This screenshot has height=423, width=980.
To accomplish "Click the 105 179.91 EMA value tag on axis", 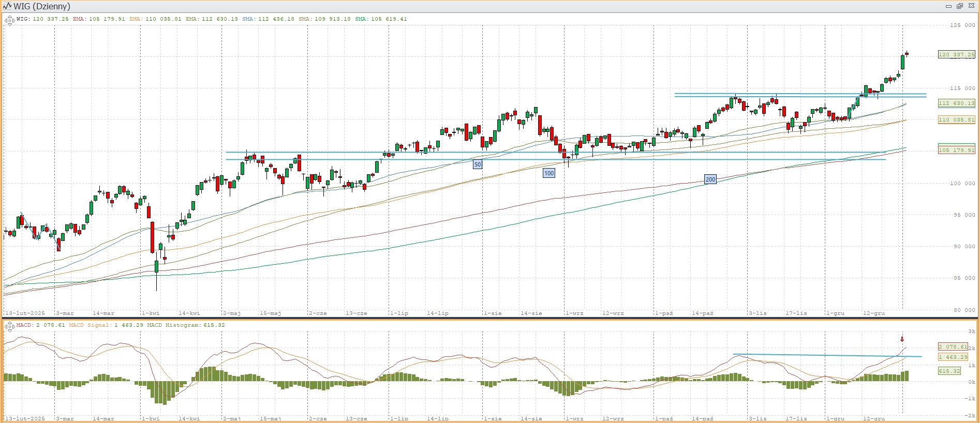I will point(956,150).
